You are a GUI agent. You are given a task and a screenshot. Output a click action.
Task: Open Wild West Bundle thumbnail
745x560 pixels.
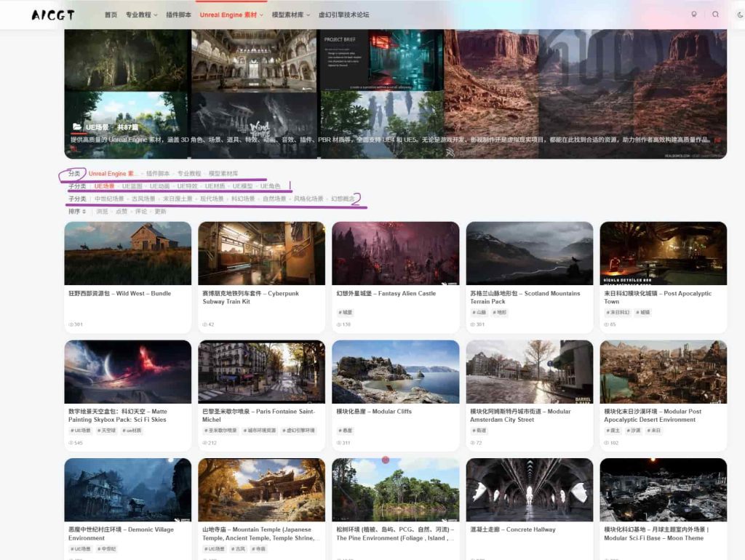[128, 253]
